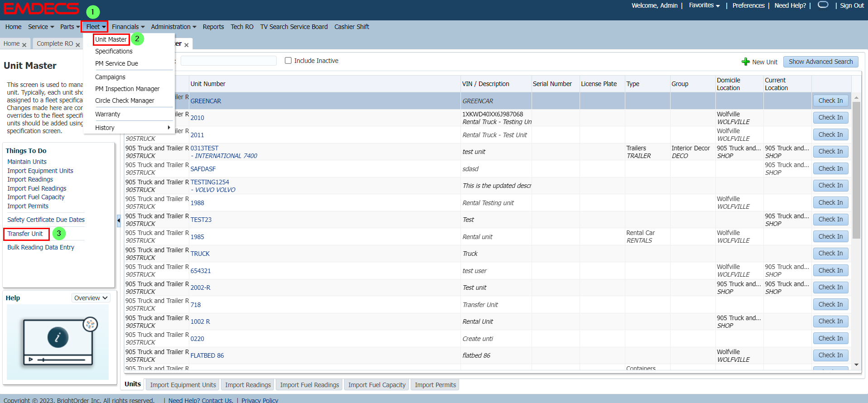Open TV Search Service Board
The height and width of the screenshot is (403, 868).
(x=294, y=27)
